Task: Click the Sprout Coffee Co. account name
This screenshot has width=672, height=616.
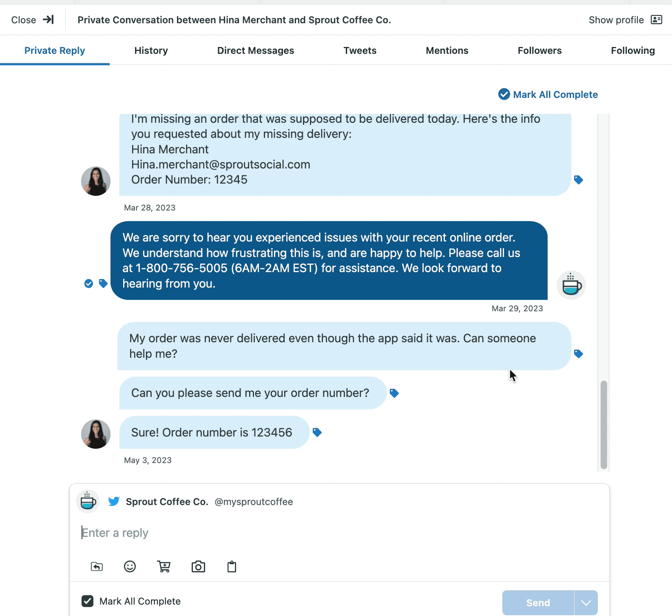Action: [167, 502]
